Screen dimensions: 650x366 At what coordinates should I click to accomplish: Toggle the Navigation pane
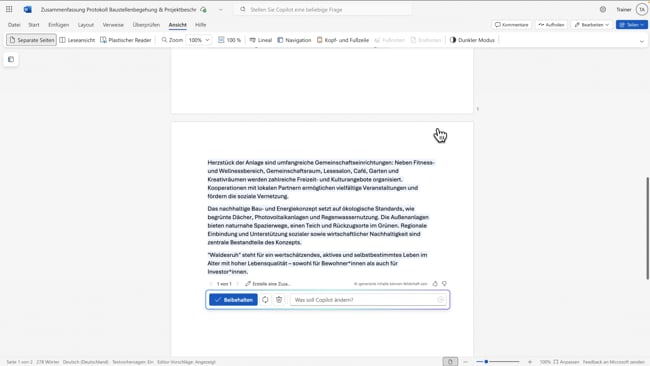294,40
